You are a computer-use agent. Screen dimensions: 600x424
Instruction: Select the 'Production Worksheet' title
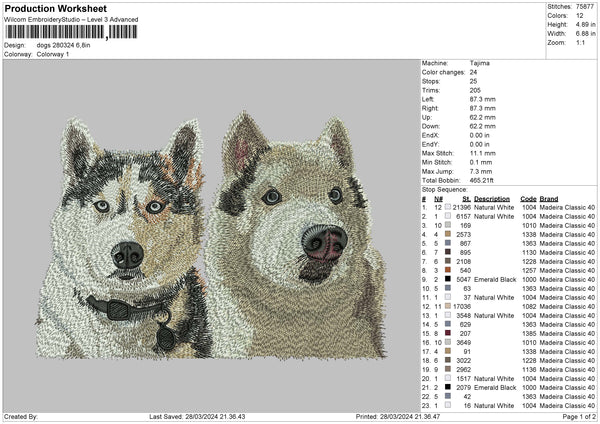coord(55,8)
